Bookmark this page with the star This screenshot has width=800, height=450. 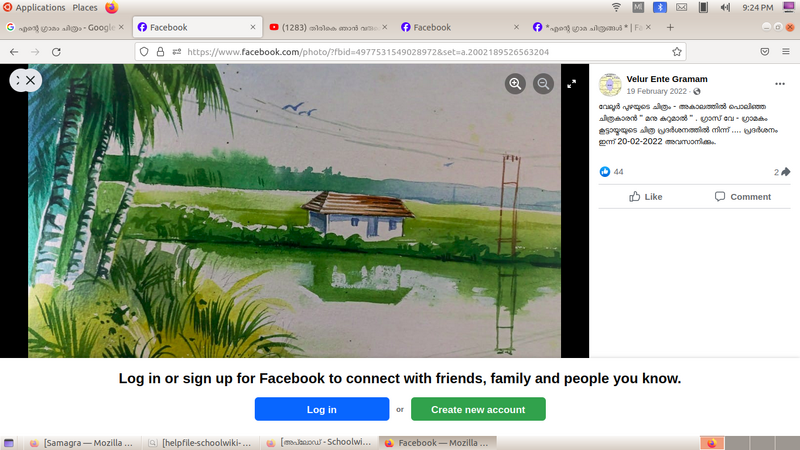coord(677,52)
